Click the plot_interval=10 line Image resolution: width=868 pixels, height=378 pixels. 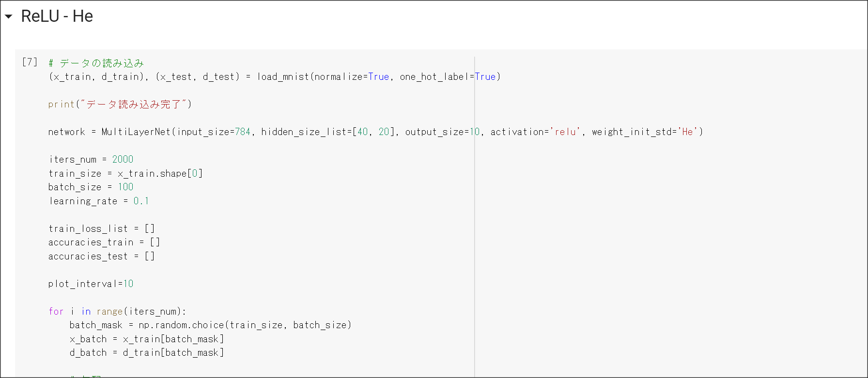pyautogui.click(x=91, y=284)
